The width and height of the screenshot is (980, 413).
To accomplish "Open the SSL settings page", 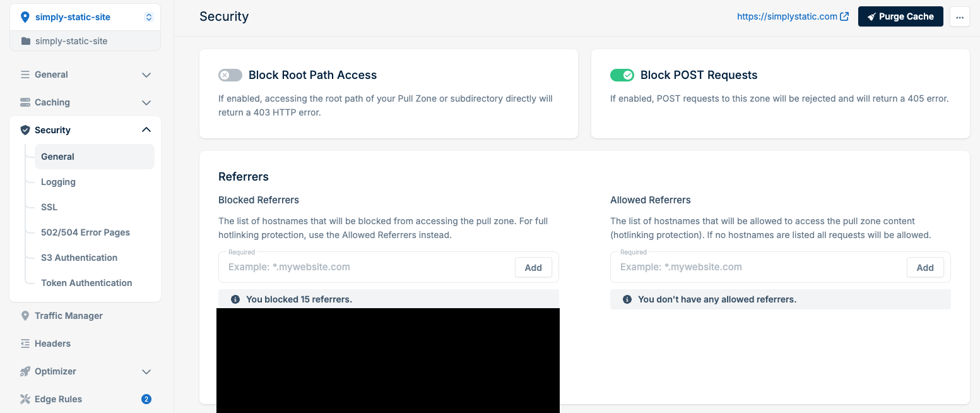I will pyautogui.click(x=50, y=206).
